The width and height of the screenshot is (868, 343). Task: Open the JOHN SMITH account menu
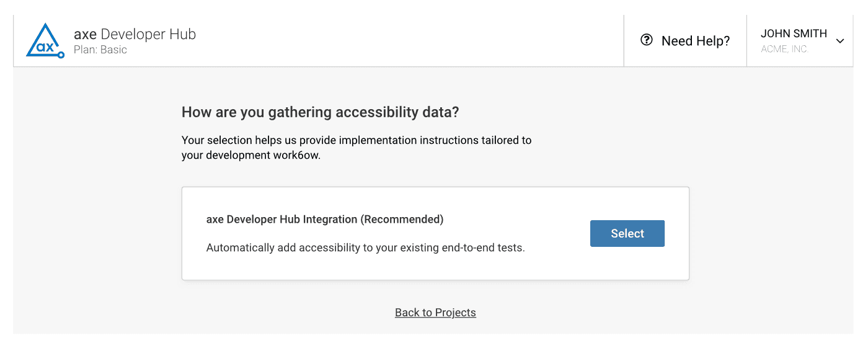coord(794,33)
